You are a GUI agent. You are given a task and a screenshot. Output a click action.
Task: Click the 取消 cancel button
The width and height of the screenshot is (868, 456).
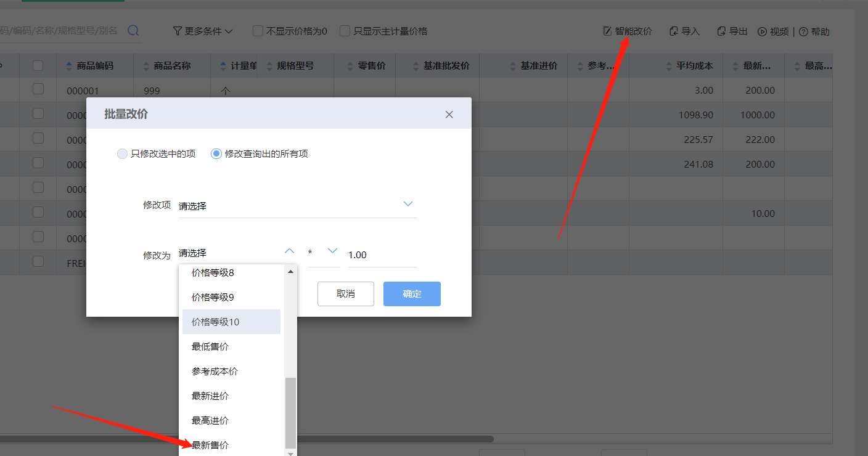click(x=345, y=294)
